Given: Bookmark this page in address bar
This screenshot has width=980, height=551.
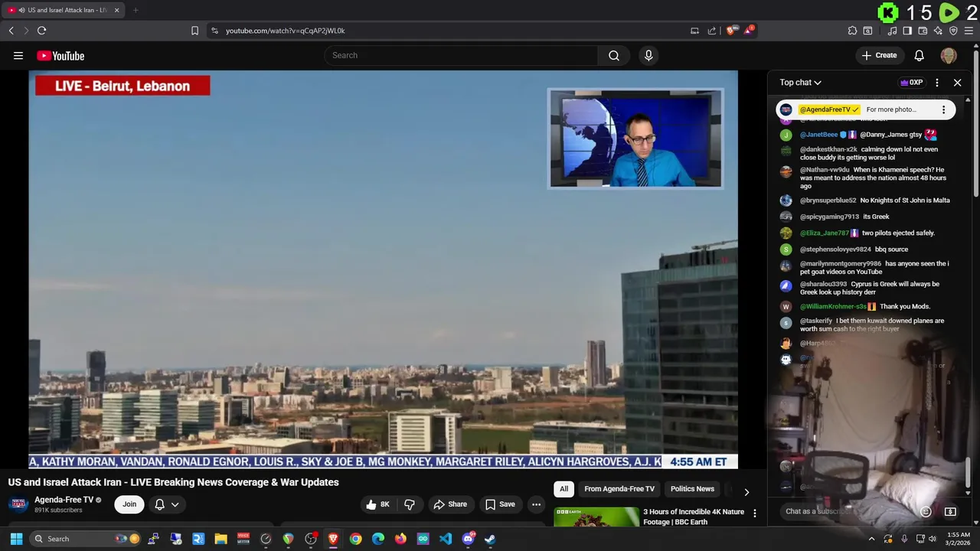Looking at the screenshot, I should pyautogui.click(x=194, y=31).
